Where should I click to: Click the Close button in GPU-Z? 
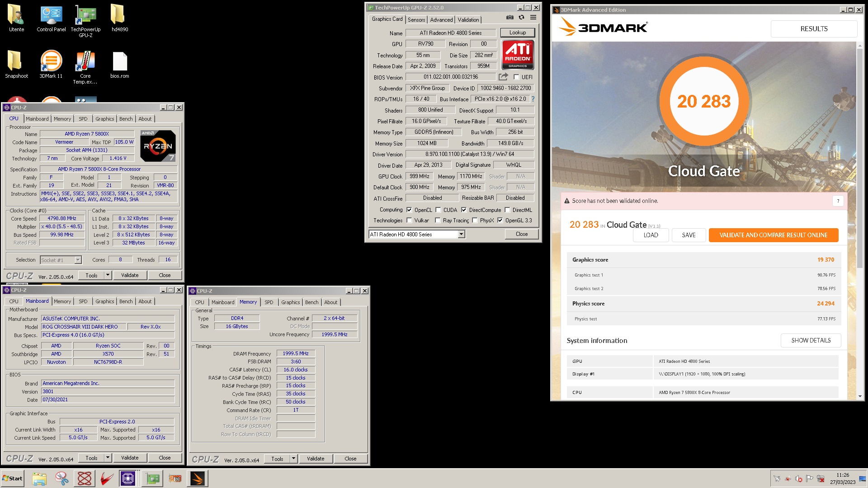tap(521, 234)
